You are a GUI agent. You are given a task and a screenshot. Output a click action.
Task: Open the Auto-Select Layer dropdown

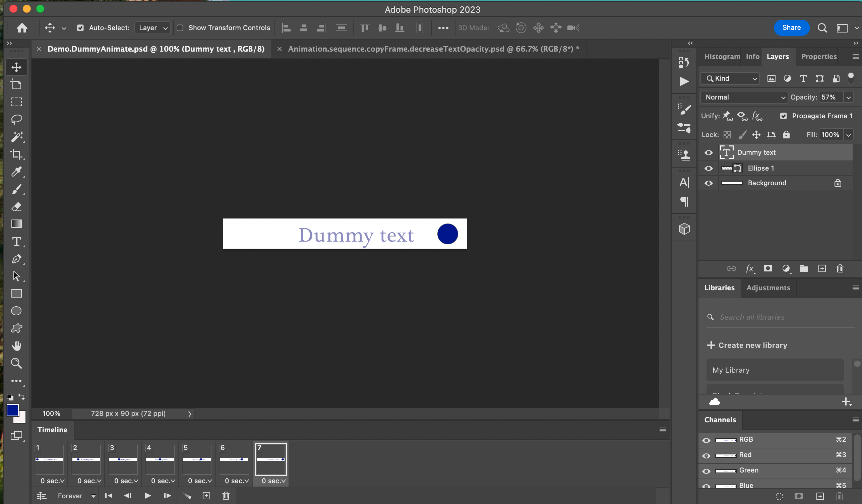(x=152, y=28)
